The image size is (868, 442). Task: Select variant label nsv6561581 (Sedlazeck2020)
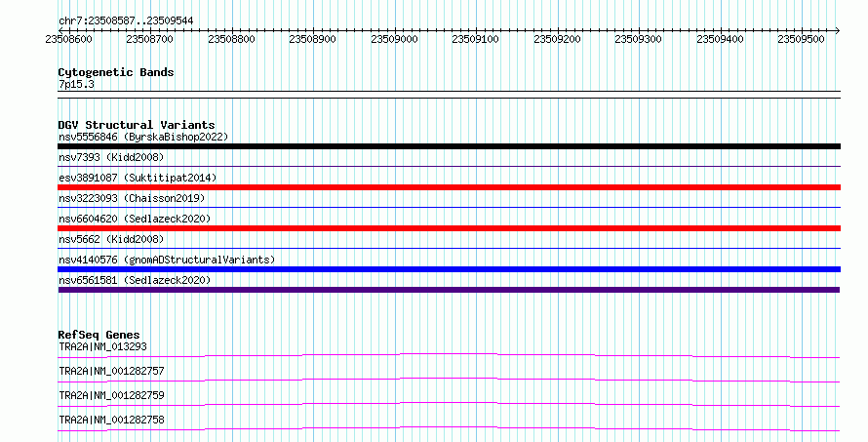pyautogui.click(x=135, y=280)
